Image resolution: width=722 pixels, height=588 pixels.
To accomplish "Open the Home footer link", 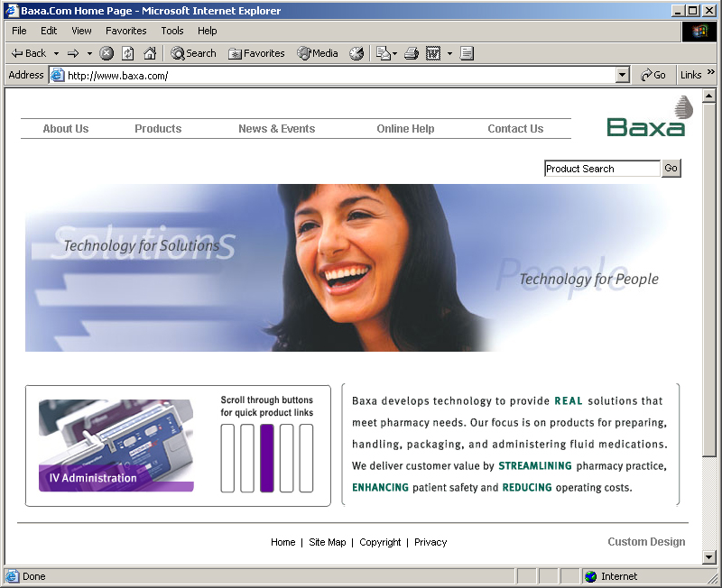I will tap(282, 542).
